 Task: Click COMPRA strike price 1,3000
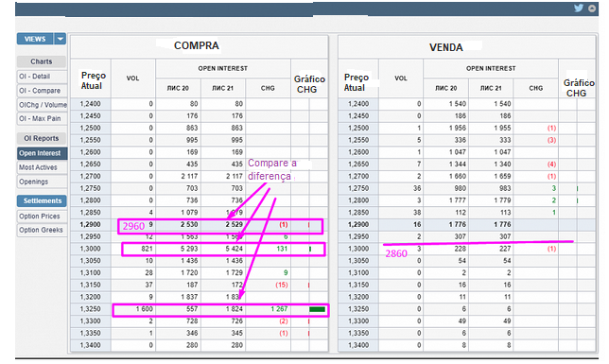(x=90, y=249)
